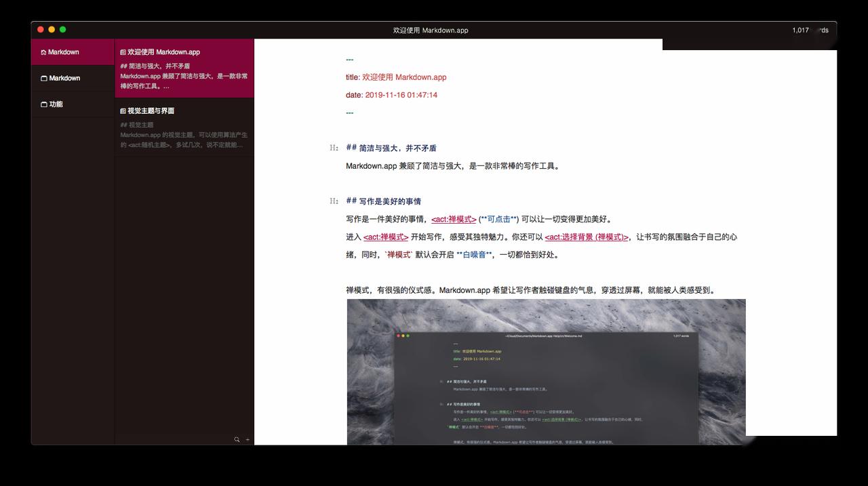Click the red close window button
The image size is (868, 486).
(41, 30)
